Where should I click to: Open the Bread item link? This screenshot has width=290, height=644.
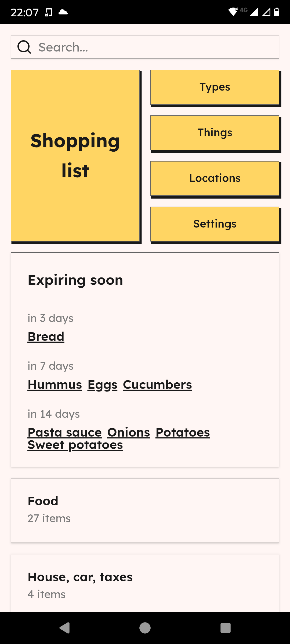(46, 336)
